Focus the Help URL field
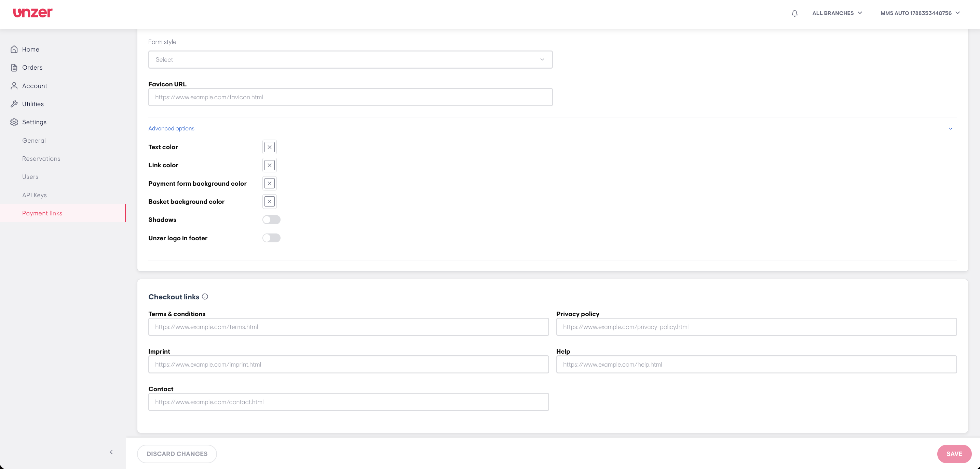 756,365
